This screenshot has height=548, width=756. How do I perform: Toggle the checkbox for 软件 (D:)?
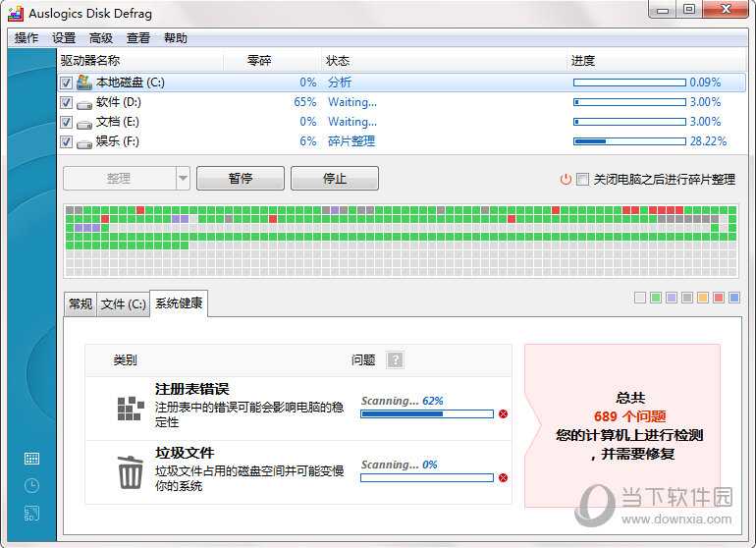(x=66, y=103)
